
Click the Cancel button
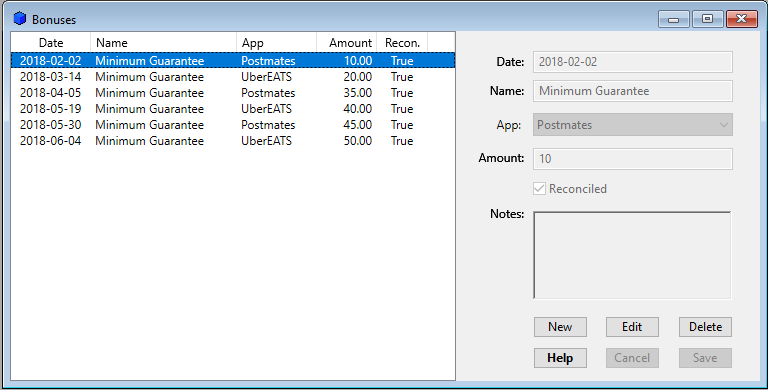click(632, 358)
